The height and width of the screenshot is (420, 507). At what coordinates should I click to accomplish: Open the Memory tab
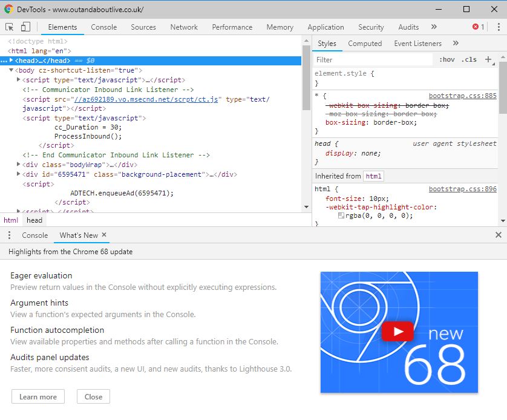(280, 27)
